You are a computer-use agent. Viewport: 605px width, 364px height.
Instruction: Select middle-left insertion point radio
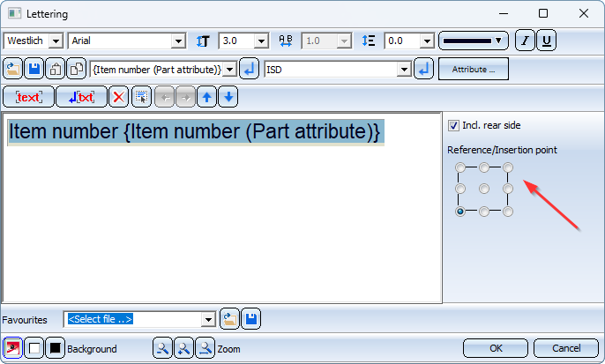coord(460,189)
